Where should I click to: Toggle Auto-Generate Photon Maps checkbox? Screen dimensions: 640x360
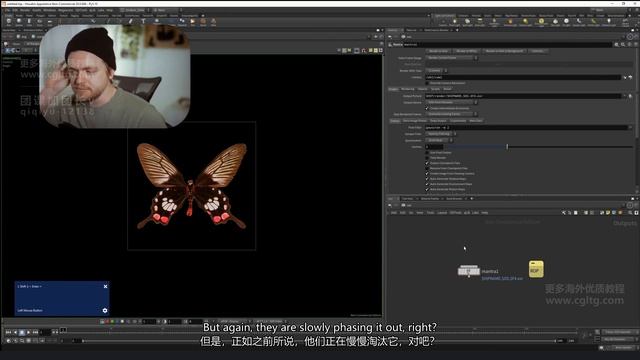[x=427, y=189]
